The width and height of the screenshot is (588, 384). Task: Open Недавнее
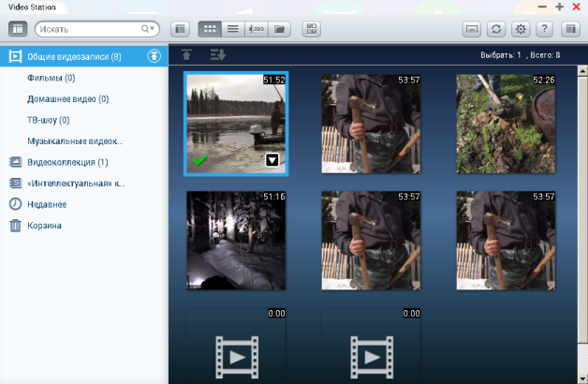47,204
